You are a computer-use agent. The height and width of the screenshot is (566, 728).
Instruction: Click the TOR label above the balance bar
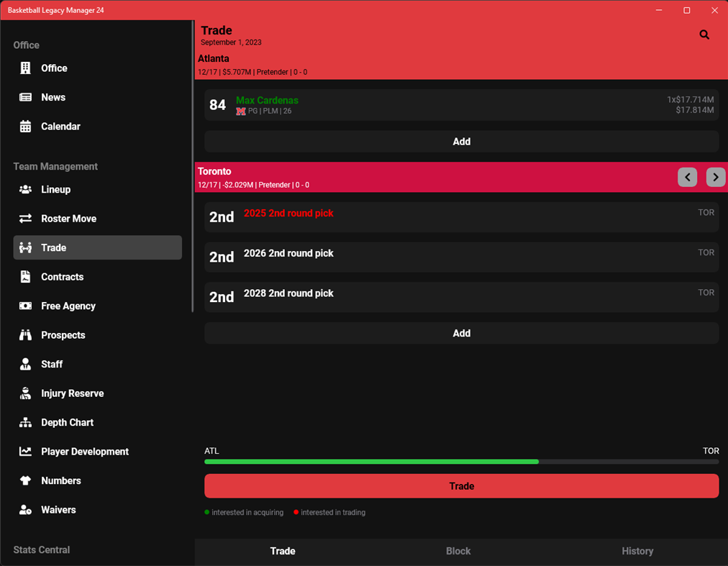711,451
